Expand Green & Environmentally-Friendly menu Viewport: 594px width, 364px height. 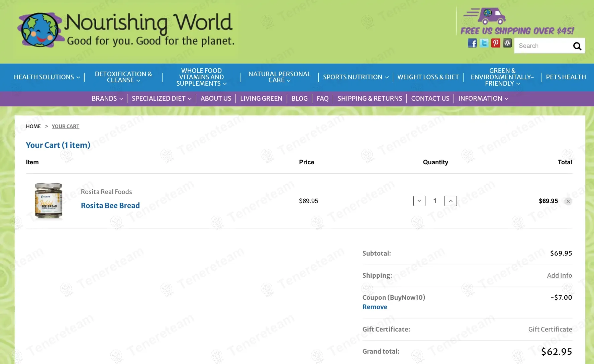click(x=502, y=77)
